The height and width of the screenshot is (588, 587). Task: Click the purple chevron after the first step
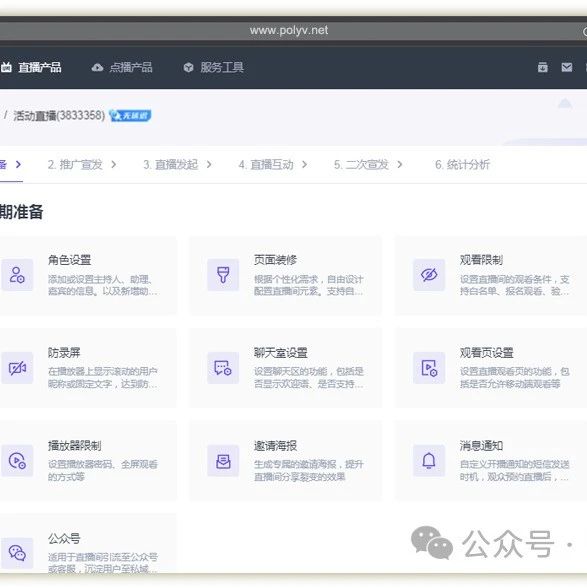18,165
